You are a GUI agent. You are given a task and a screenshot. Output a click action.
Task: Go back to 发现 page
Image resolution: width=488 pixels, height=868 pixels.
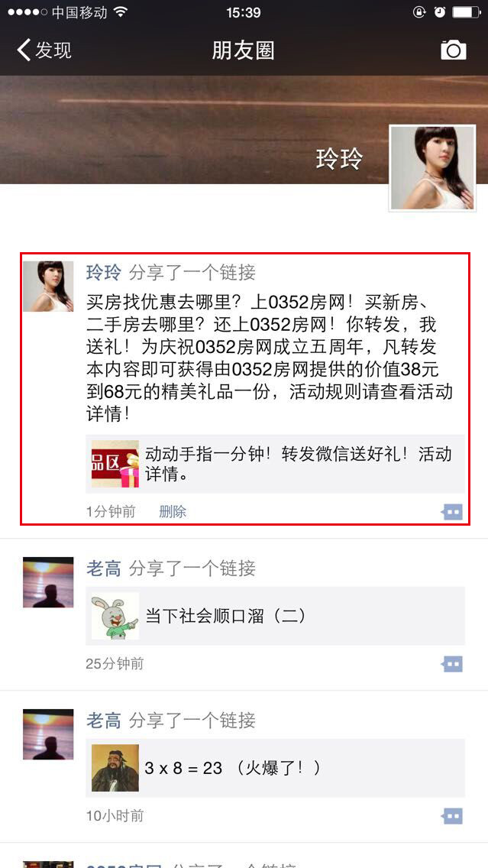tap(44, 50)
